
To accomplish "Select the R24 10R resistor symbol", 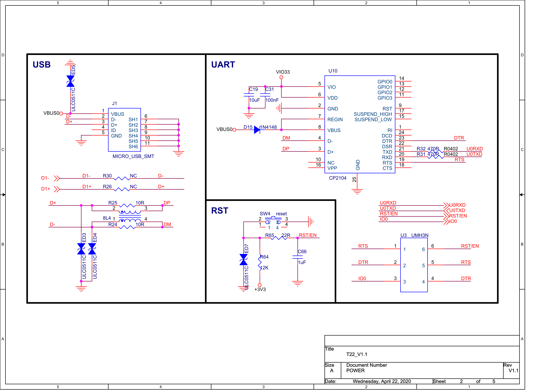I will tap(127, 227).
